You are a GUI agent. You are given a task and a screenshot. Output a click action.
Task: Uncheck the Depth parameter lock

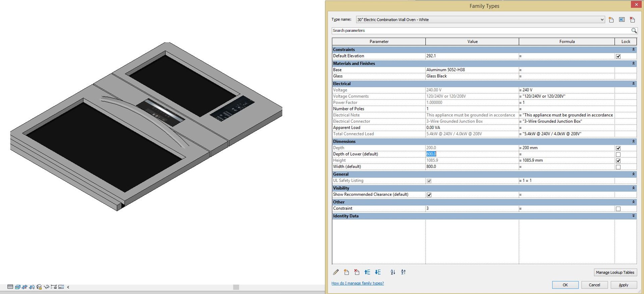[618, 148]
